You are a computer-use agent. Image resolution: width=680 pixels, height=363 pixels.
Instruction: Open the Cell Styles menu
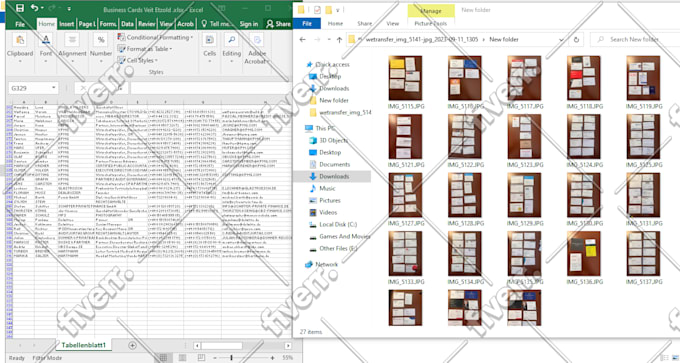click(x=137, y=61)
